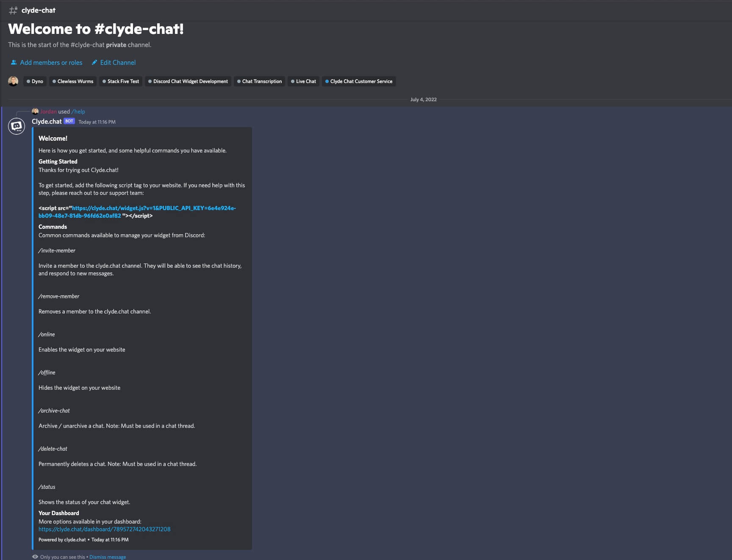
Task: Click the blue dot on Clyde Chat Customer Service role
Action: tap(327, 81)
